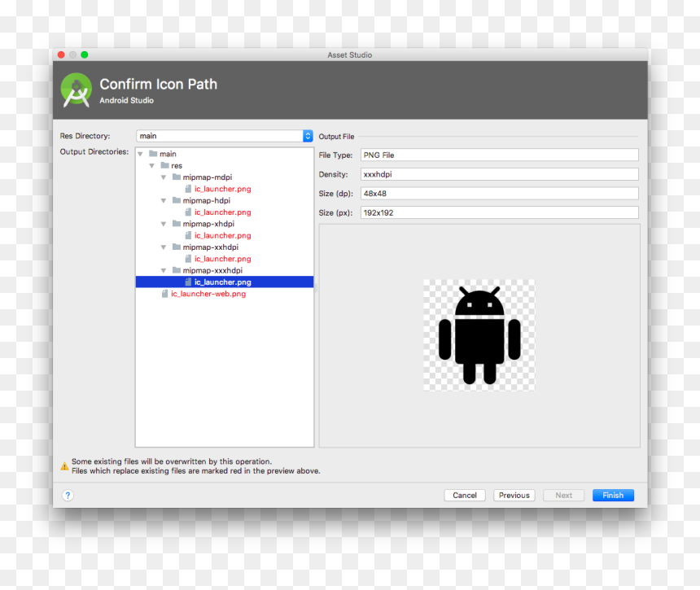Open the Res Directory dropdown

pyautogui.click(x=225, y=136)
